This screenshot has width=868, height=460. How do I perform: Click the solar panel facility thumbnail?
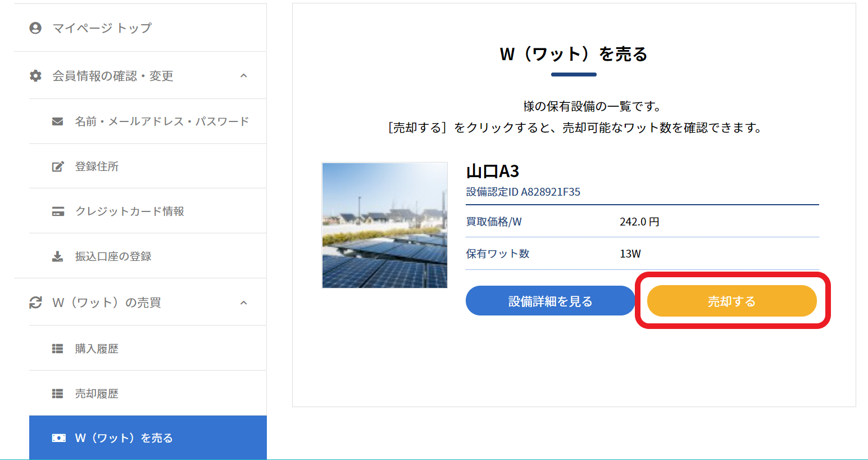coord(385,225)
